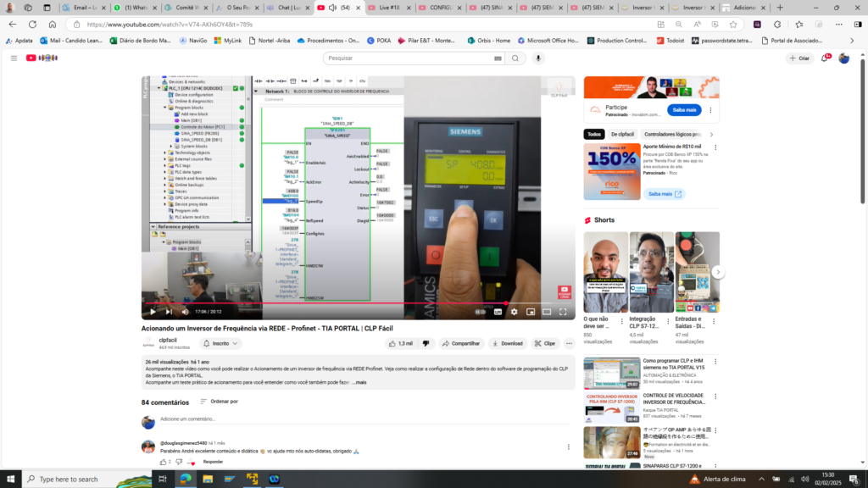Open YouTube notifications bell
The height and width of the screenshot is (488, 868).
coord(825,58)
